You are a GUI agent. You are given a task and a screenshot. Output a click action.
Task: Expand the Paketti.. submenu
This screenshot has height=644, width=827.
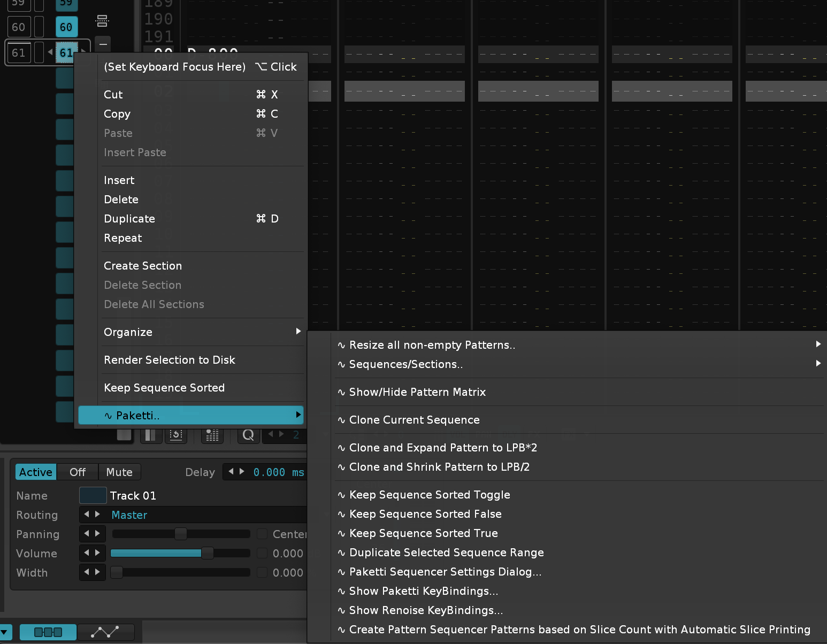[x=191, y=416]
